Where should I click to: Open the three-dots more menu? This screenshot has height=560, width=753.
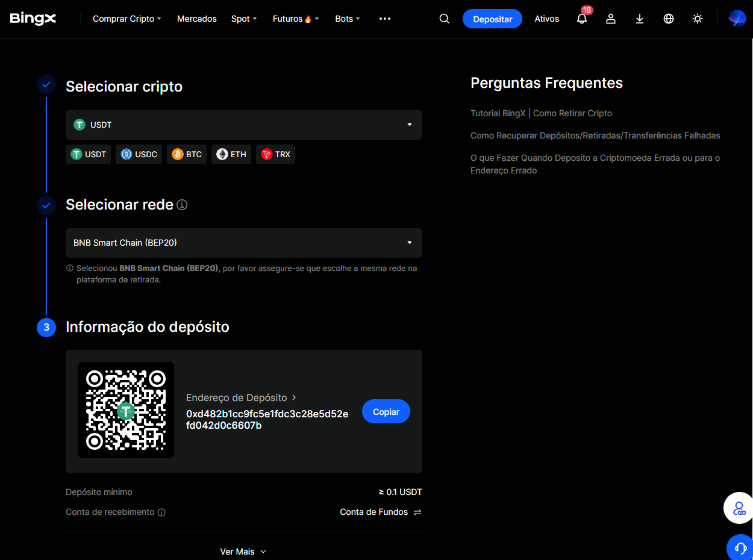385,19
